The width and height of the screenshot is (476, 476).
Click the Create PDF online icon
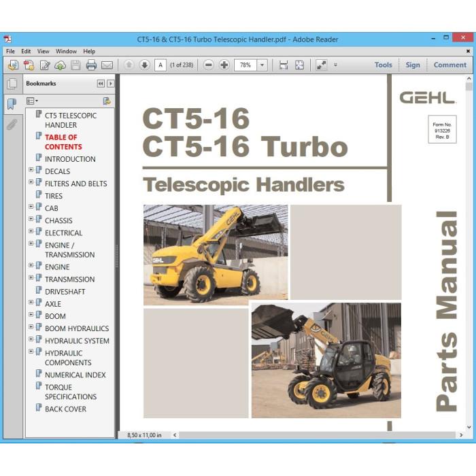click(14, 65)
